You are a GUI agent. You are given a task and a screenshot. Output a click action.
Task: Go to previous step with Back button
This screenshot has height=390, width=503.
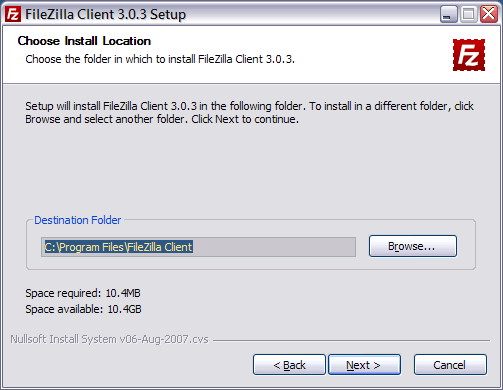click(289, 365)
